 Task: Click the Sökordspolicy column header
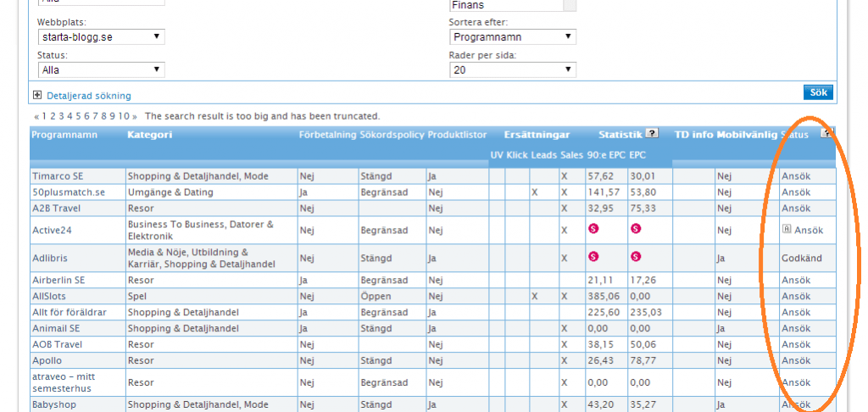coord(392,135)
